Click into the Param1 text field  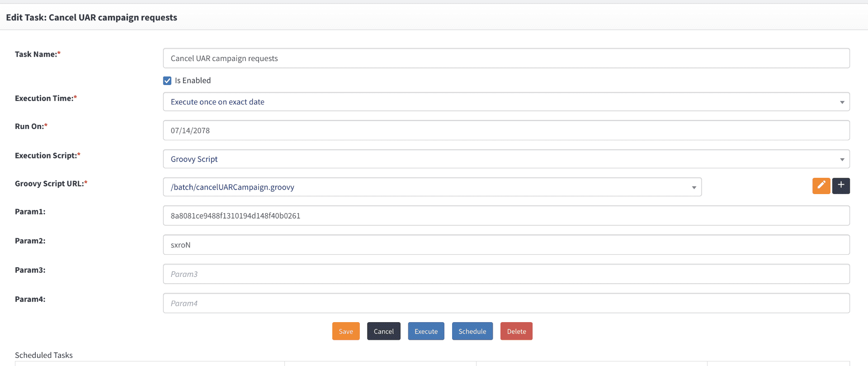[x=506, y=216]
